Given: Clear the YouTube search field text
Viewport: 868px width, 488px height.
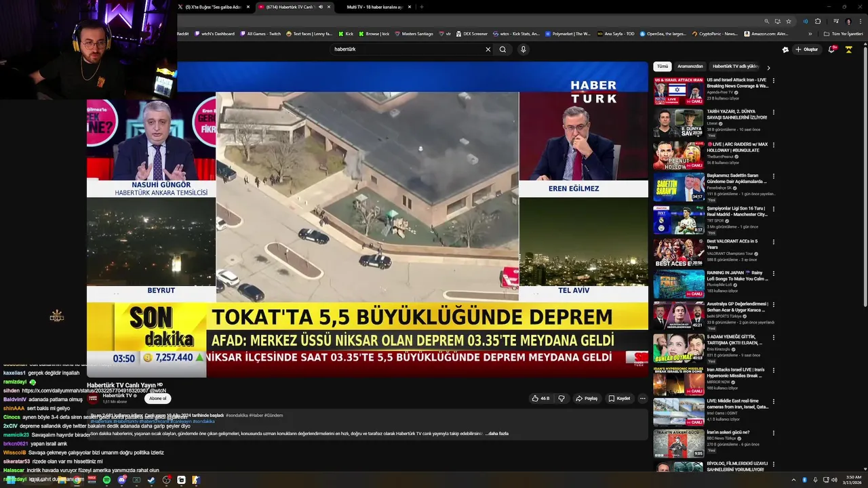Looking at the screenshot, I should tap(488, 49).
